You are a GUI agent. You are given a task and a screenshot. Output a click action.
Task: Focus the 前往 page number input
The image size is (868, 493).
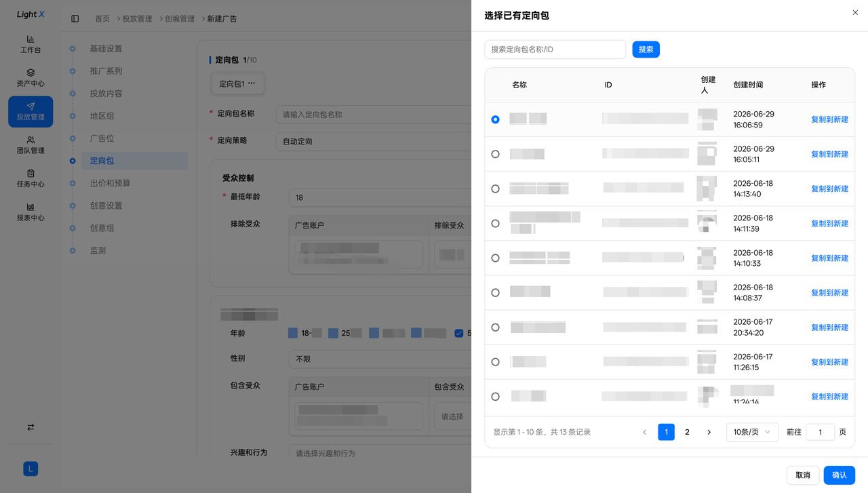click(820, 432)
